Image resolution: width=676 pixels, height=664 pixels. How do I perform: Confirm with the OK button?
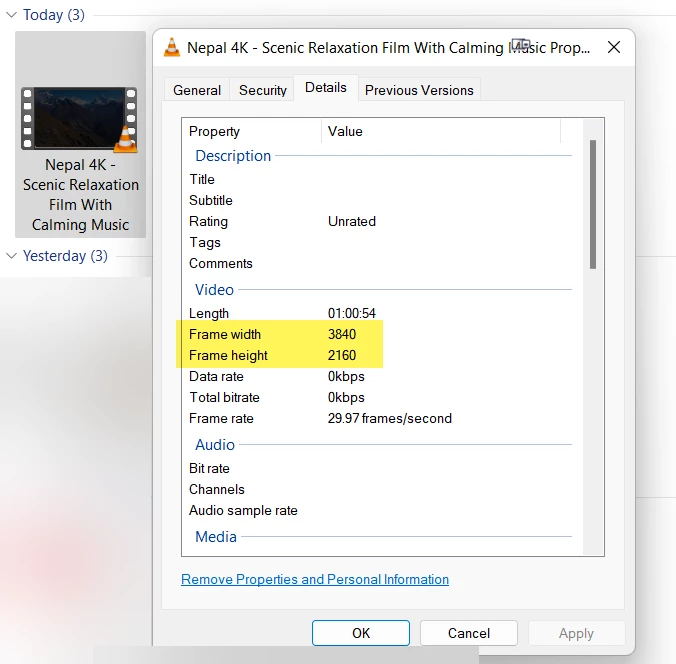coord(361,633)
